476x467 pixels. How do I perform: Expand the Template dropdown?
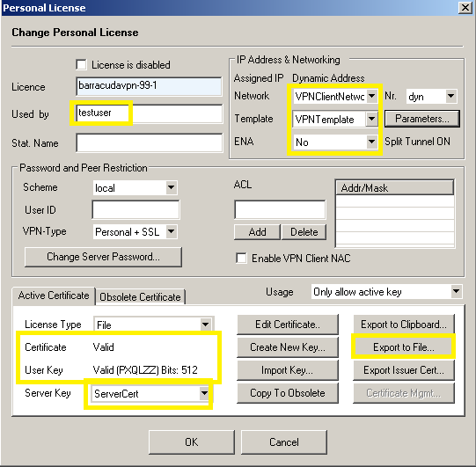click(x=335, y=119)
